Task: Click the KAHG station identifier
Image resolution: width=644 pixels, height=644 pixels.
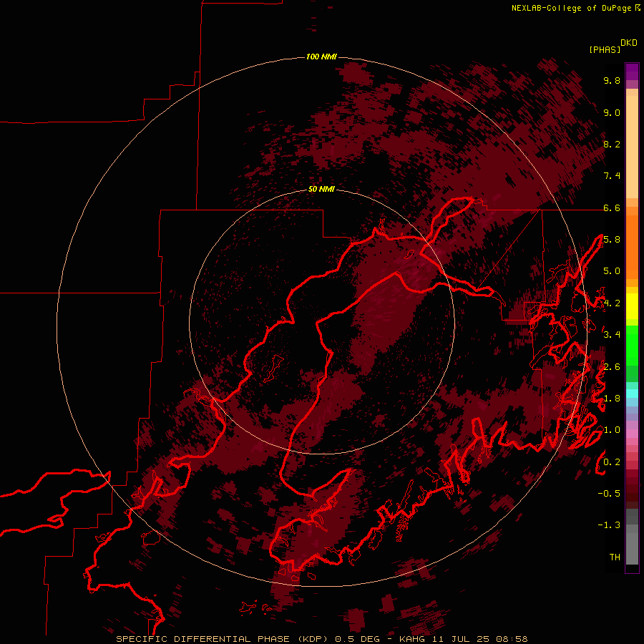Action: tap(412, 639)
